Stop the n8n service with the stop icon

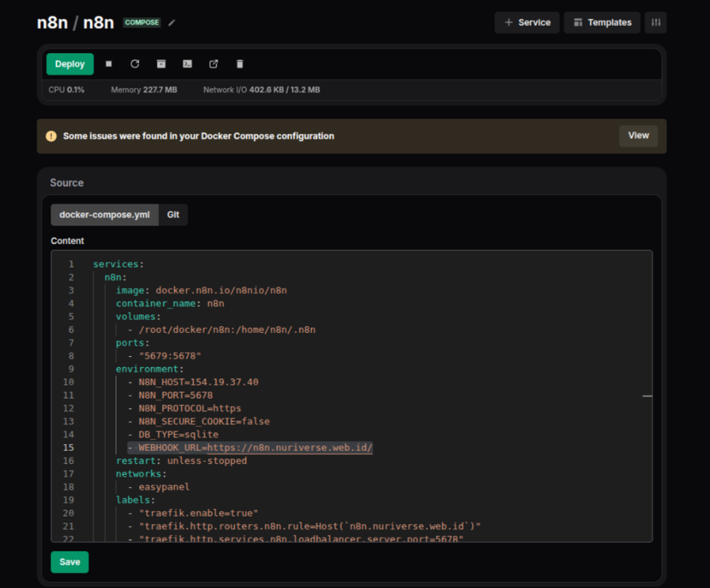108,64
